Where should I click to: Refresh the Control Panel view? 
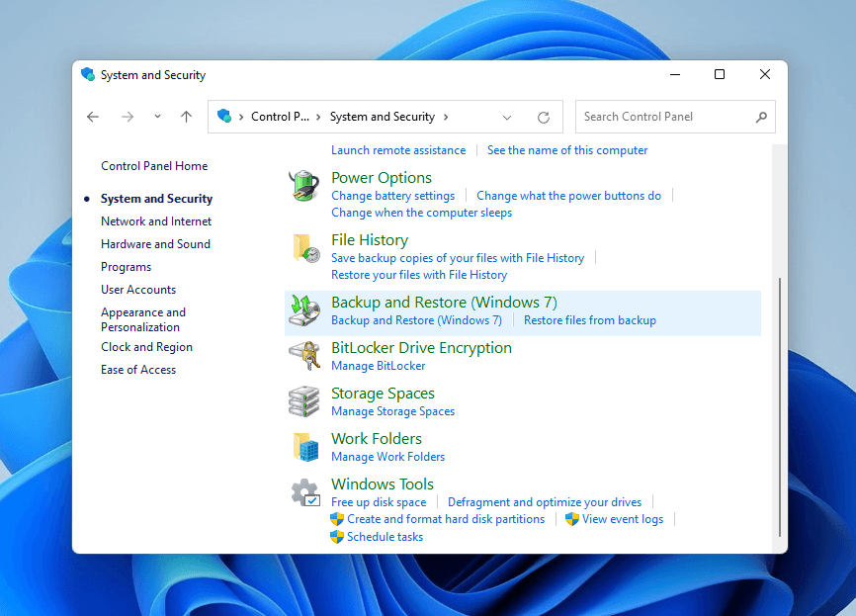point(544,117)
